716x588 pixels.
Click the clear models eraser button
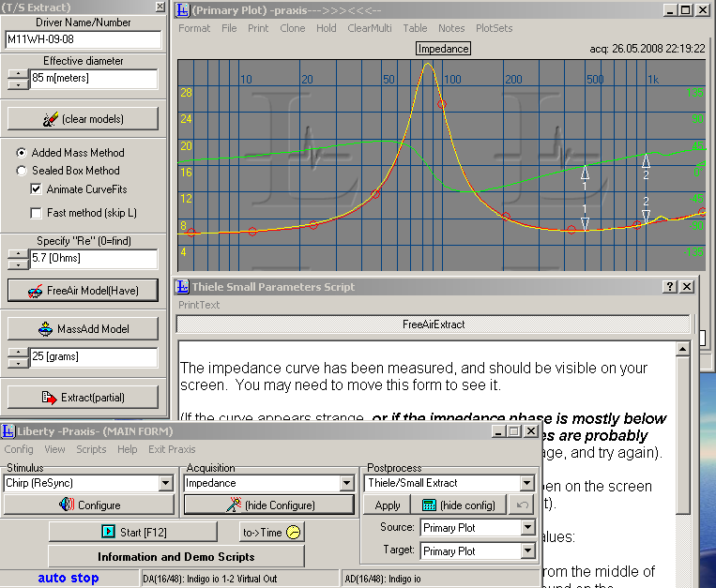[83, 119]
